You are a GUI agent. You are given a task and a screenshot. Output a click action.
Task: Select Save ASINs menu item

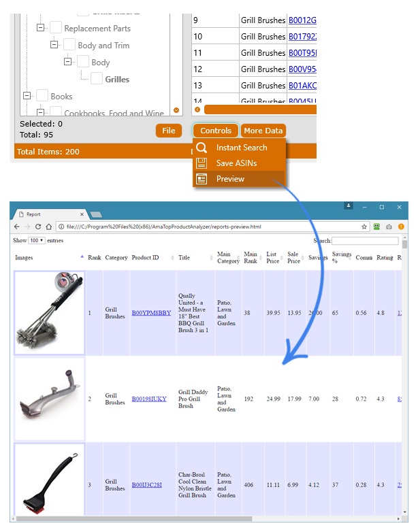239,163
